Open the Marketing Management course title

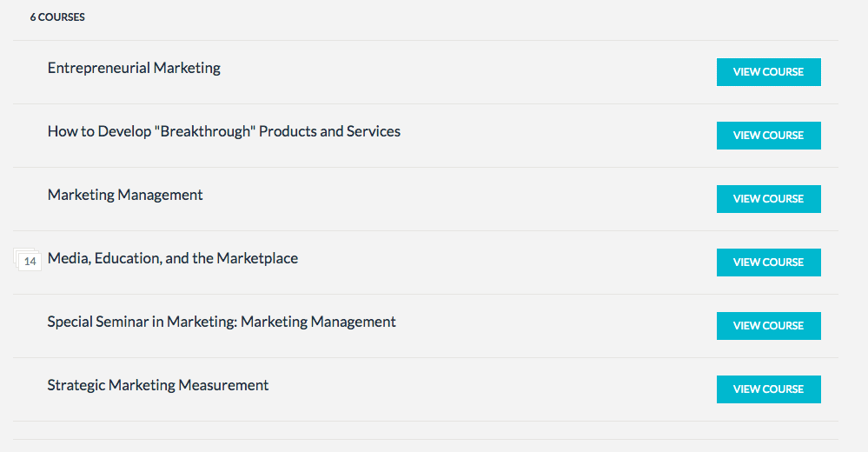[x=125, y=195]
